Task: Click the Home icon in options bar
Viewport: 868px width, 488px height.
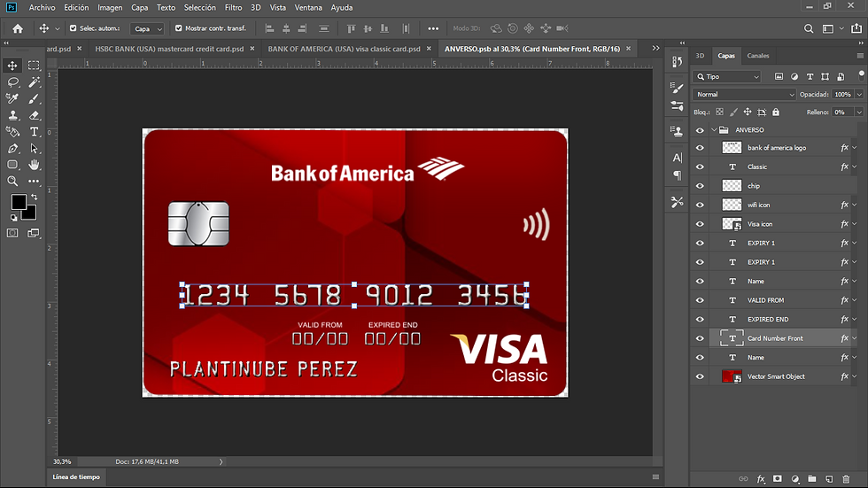Action: point(18,28)
